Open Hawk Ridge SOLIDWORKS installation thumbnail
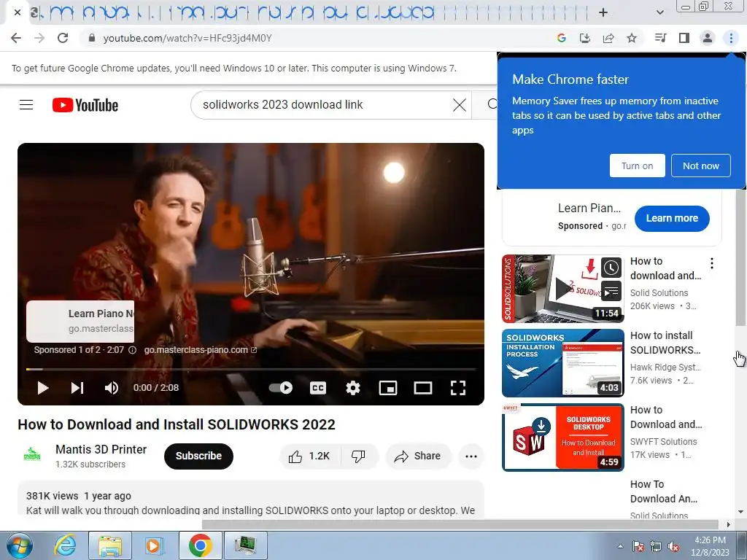 click(x=562, y=363)
